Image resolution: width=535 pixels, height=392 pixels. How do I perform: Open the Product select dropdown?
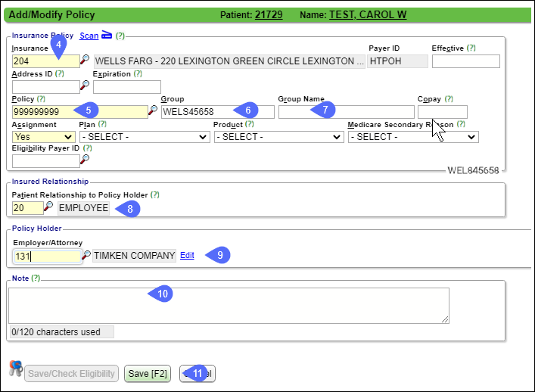click(278, 137)
